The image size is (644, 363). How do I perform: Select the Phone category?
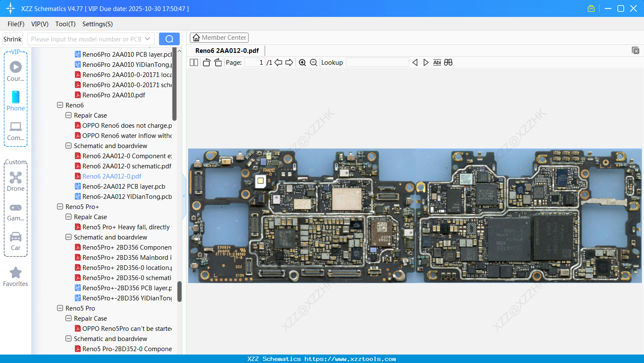coord(16,101)
